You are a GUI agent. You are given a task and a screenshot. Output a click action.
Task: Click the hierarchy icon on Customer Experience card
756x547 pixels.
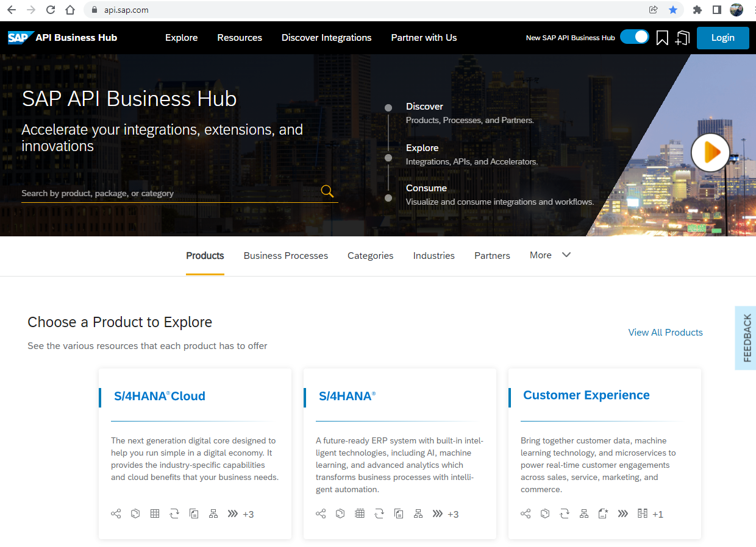coord(584,513)
